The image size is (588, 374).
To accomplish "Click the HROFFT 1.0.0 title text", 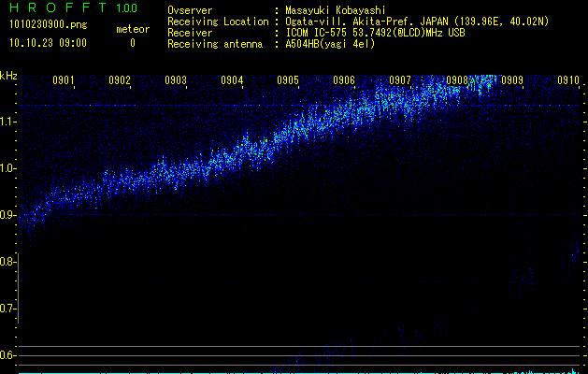I will (x=74, y=7).
